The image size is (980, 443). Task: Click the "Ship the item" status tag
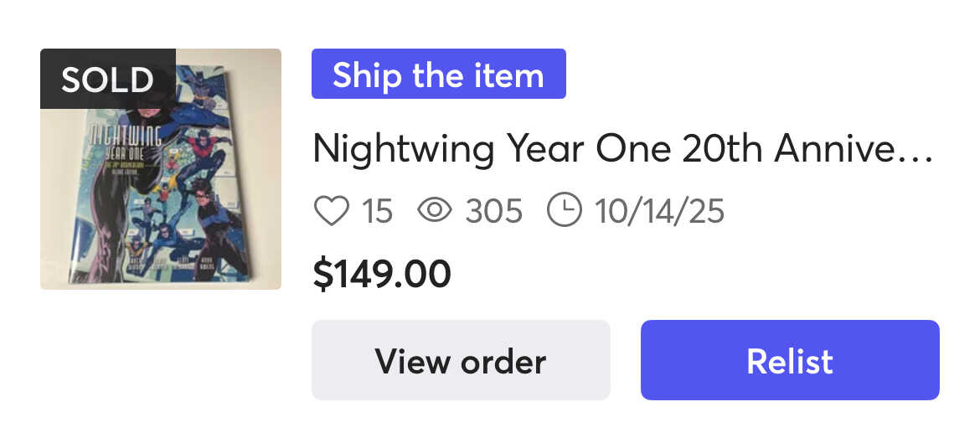(438, 75)
